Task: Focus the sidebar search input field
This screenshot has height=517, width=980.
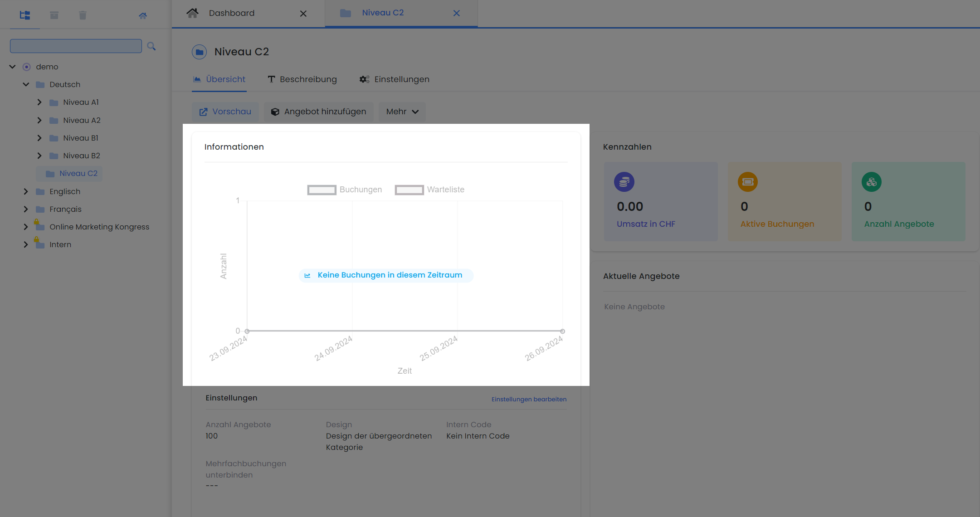Action: tap(76, 46)
